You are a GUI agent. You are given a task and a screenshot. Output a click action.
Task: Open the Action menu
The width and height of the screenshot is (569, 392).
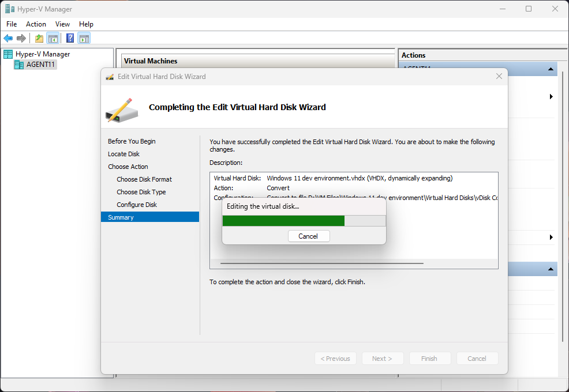(36, 24)
